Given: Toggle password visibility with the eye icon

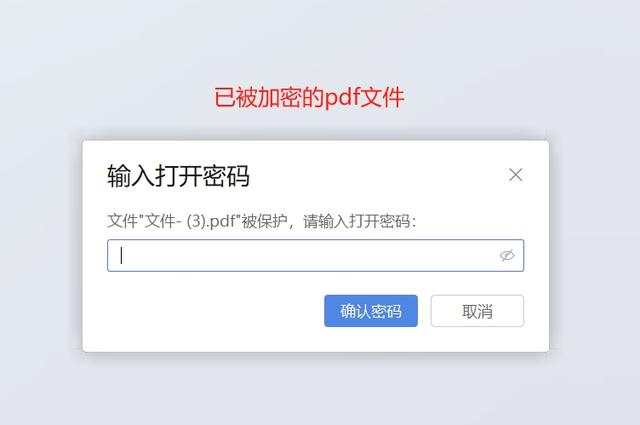Looking at the screenshot, I should click(x=507, y=256).
